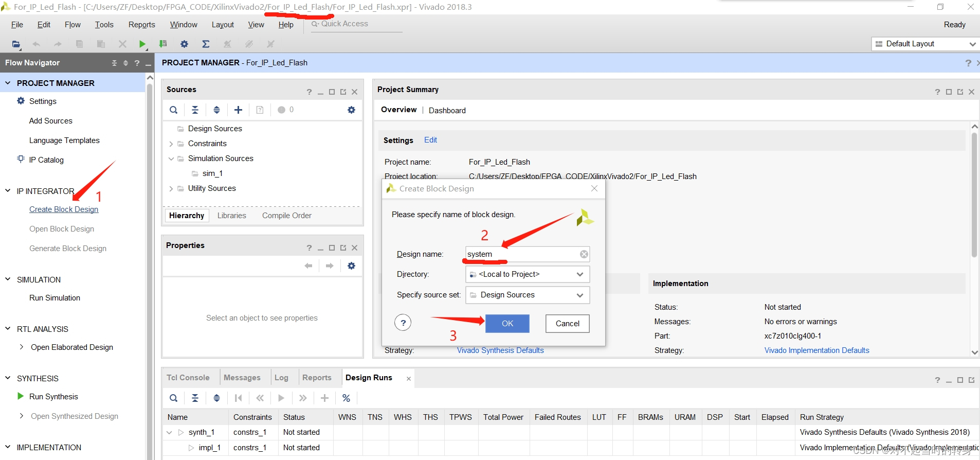The width and height of the screenshot is (980, 460).
Task: Collapse the synth_1 run row
Action: pos(169,432)
